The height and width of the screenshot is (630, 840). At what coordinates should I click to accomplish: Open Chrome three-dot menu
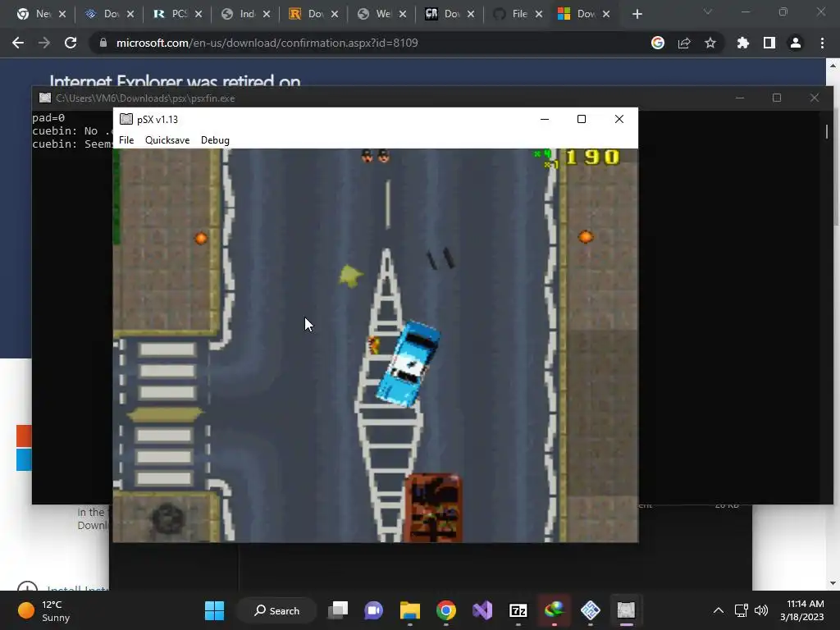click(x=822, y=43)
